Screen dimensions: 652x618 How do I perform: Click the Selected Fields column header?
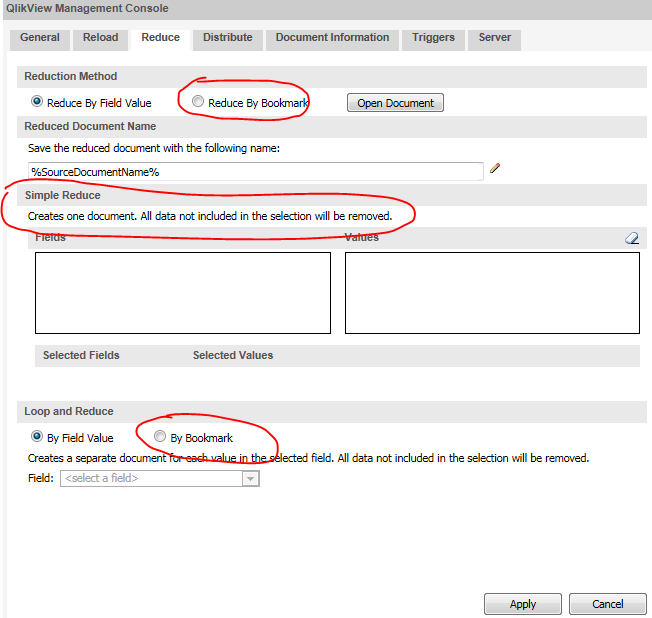pyautogui.click(x=81, y=355)
